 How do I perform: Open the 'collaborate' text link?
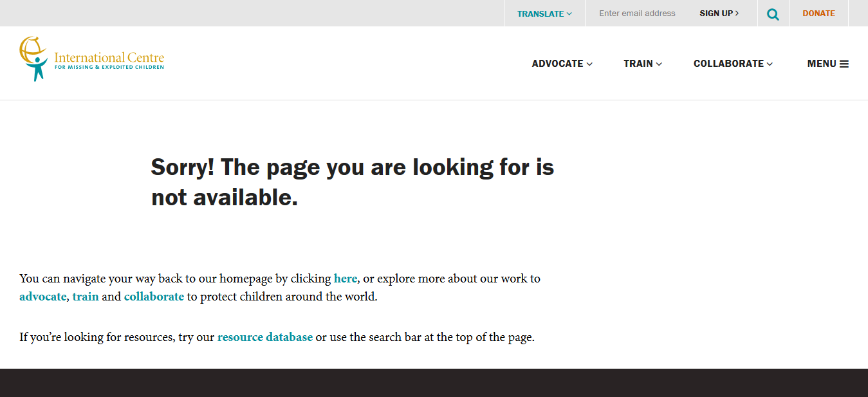tap(154, 297)
